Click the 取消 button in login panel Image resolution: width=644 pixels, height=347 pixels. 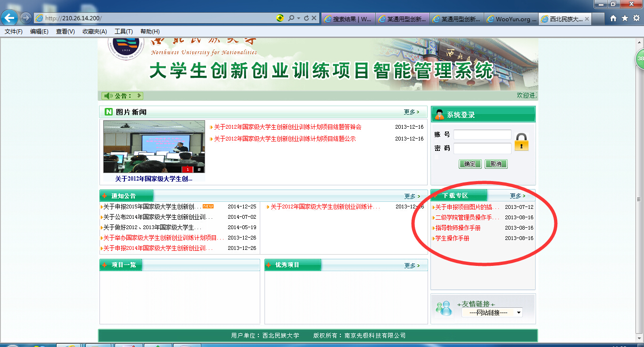pos(496,164)
